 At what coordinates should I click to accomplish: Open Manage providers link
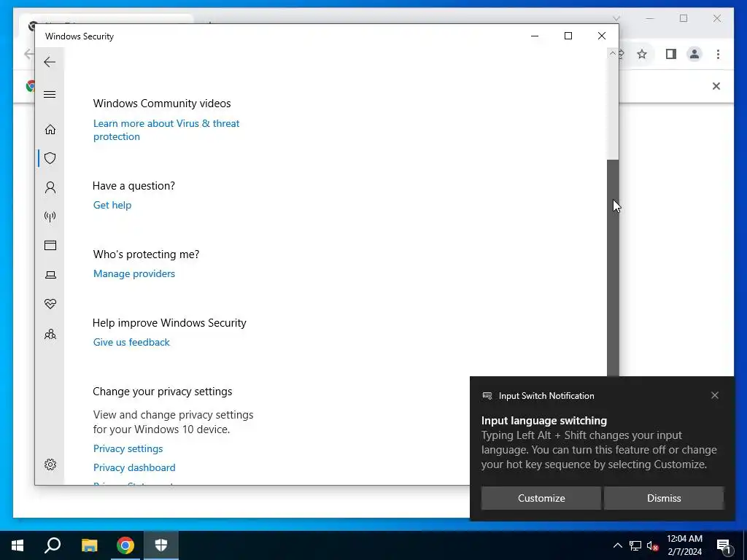point(134,274)
